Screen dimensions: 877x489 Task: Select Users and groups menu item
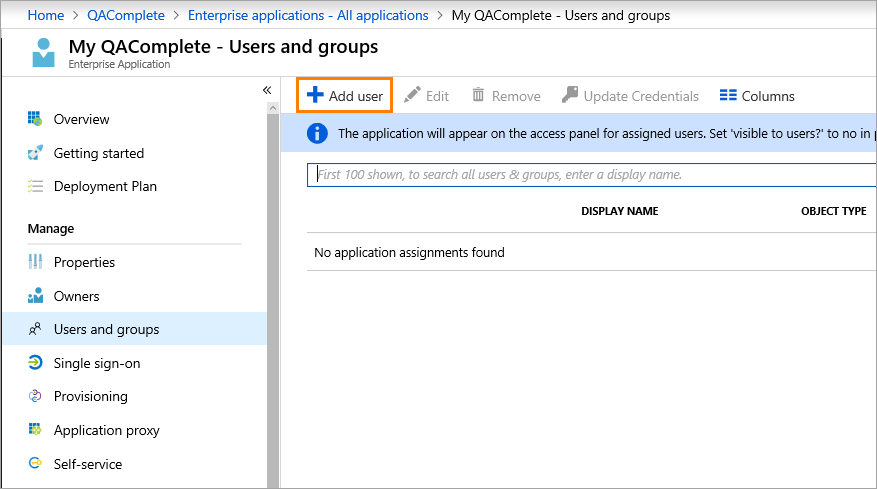point(106,329)
